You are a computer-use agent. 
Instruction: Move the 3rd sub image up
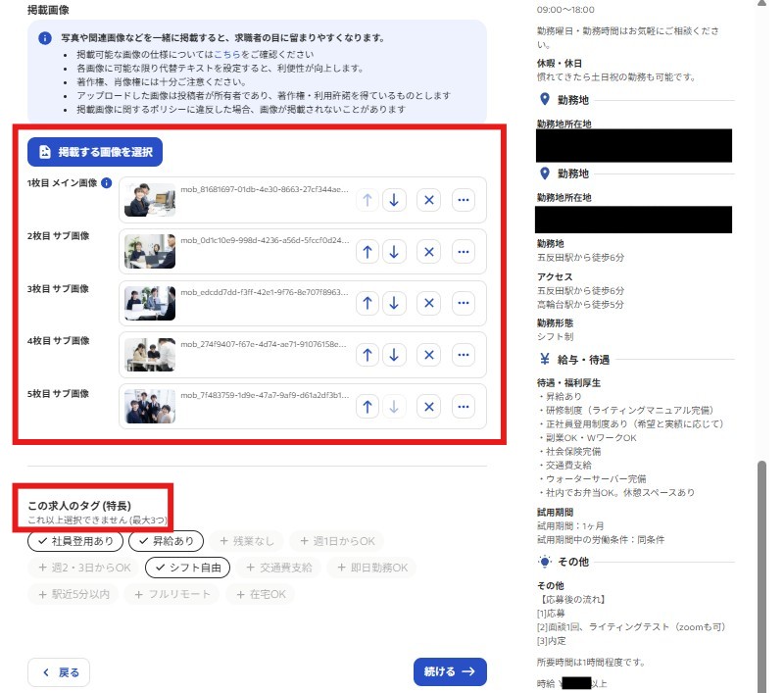pyautogui.click(x=367, y=304)
